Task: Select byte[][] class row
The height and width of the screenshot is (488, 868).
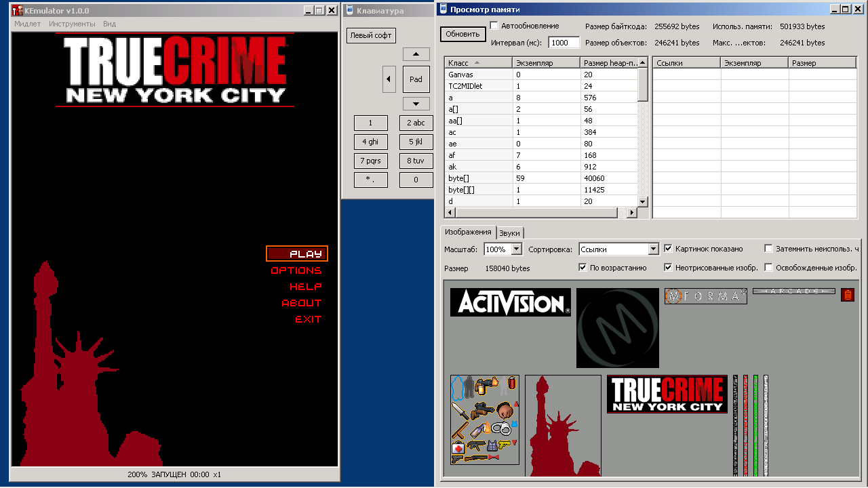Action: click(541, 190)
